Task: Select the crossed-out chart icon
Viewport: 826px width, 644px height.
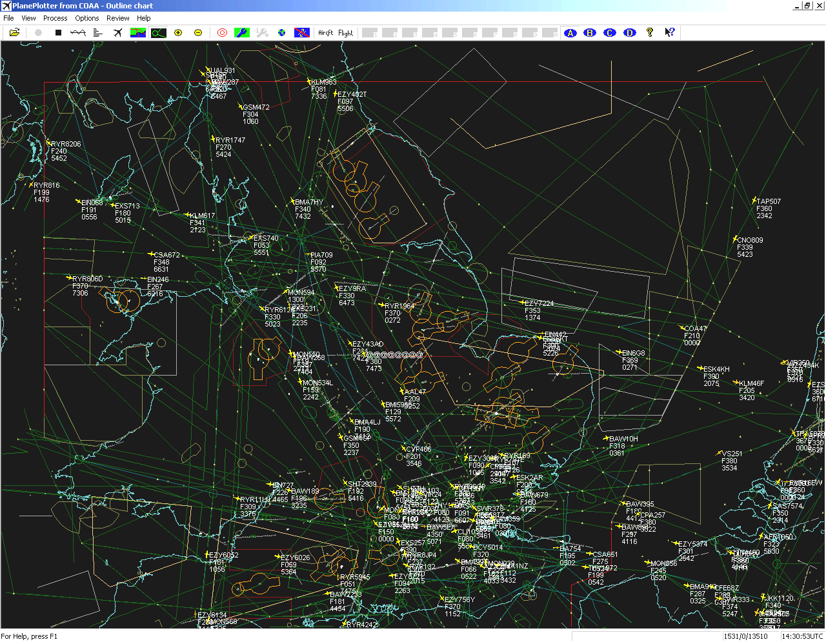Action: pyautogui.click(x=301, y=32)
